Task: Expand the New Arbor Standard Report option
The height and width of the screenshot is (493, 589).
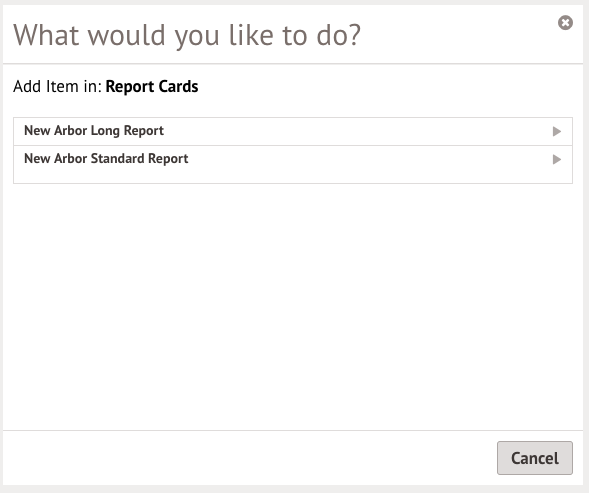Action: (293, 164)
